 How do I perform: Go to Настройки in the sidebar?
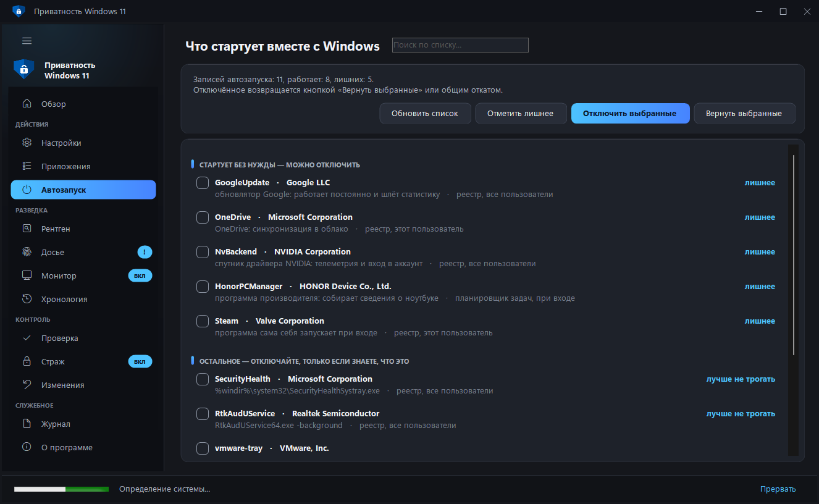click(x=83, y=143)
